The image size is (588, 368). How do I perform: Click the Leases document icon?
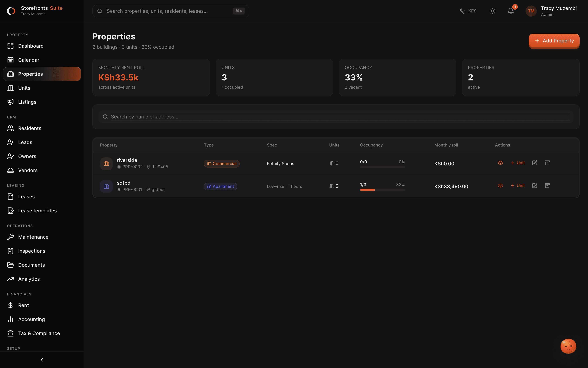10,197
